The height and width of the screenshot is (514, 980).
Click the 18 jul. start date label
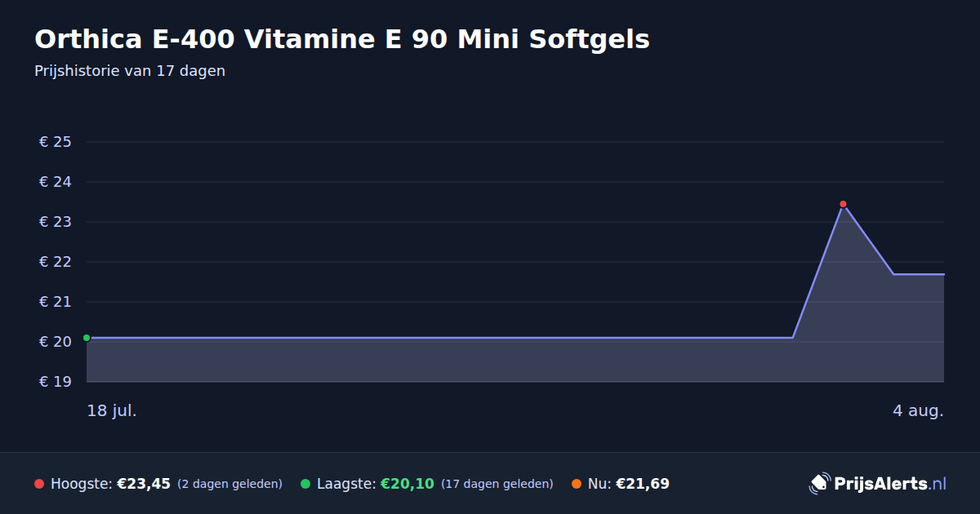(x=112, y=410)
